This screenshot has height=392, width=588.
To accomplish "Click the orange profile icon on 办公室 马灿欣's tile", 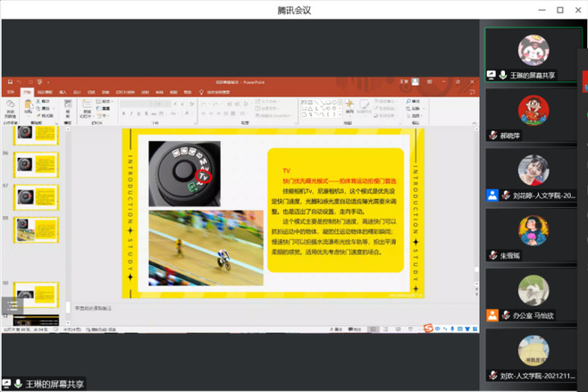I will coord(491,315).
